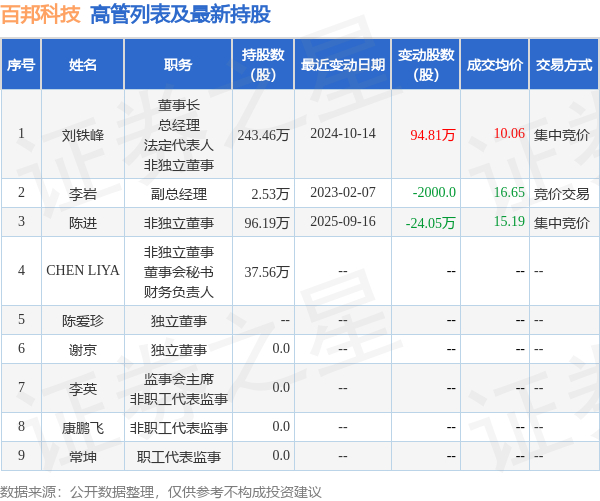The height and width of the screenshot is (501, 600).
Task: Click the name 刘铁峰
Action: pos(83,135)
